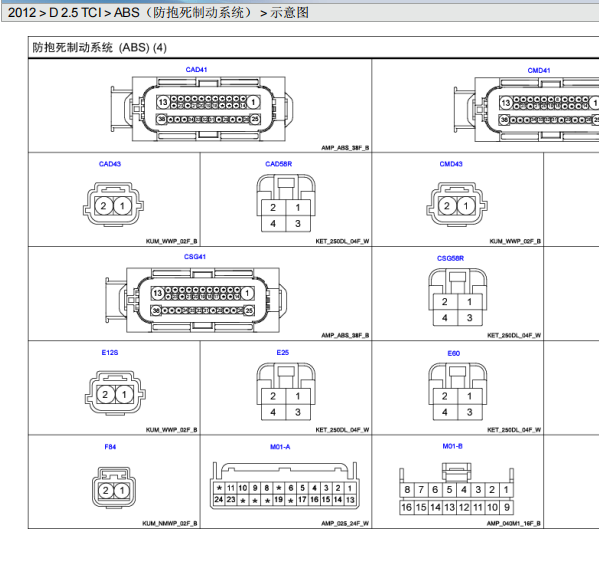Screen dimensions: 599x566
Task: Click the KET_250DL_04F_W text under E25
Action: [x=342, y=430]
